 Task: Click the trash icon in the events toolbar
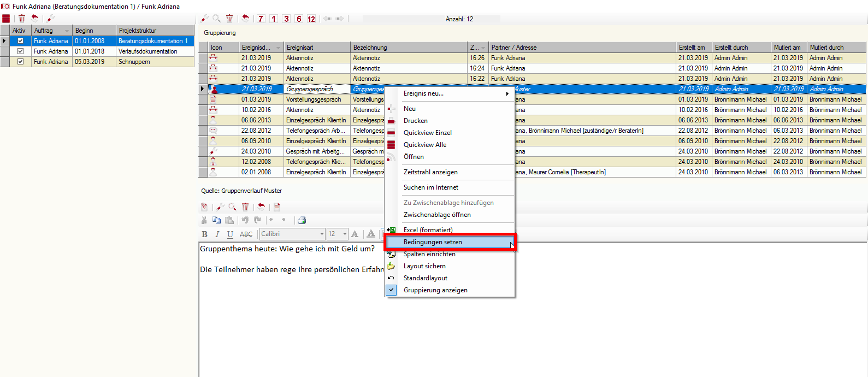[229, 19]
